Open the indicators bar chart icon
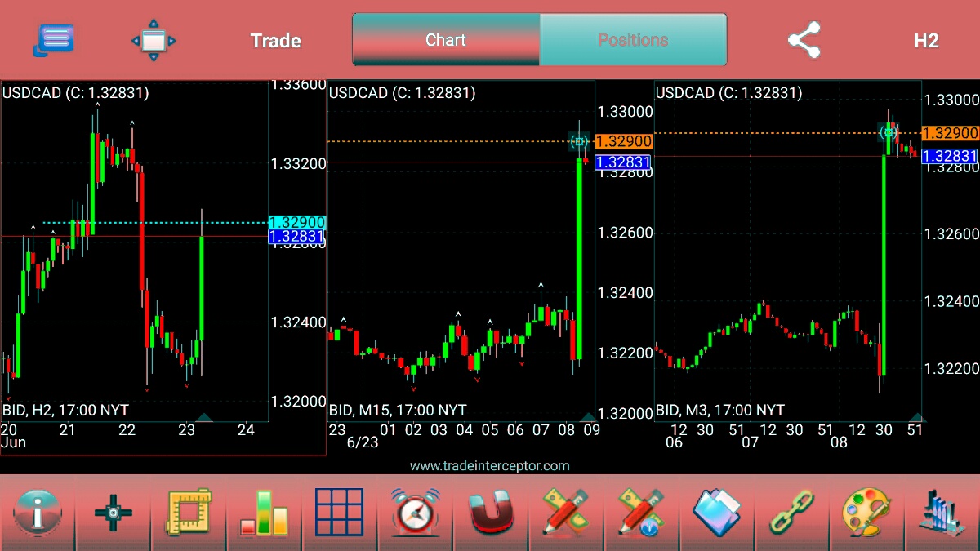This screenshot has width=980, height=551. coord(264,513)
